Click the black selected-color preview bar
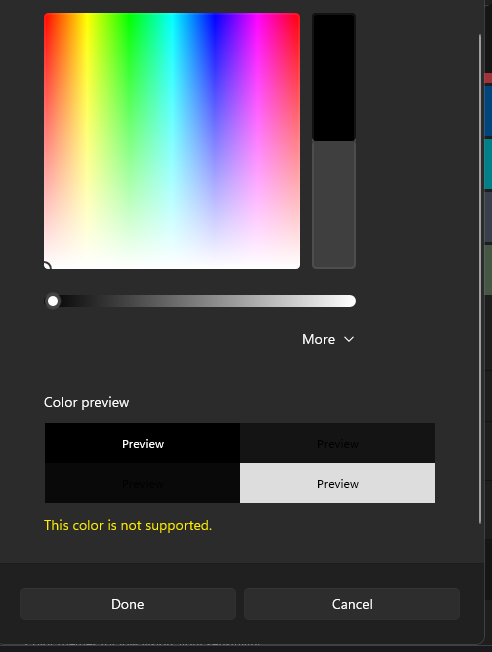Image resolution: width=492 pixels, height=652 pixels. click(334, 77)
